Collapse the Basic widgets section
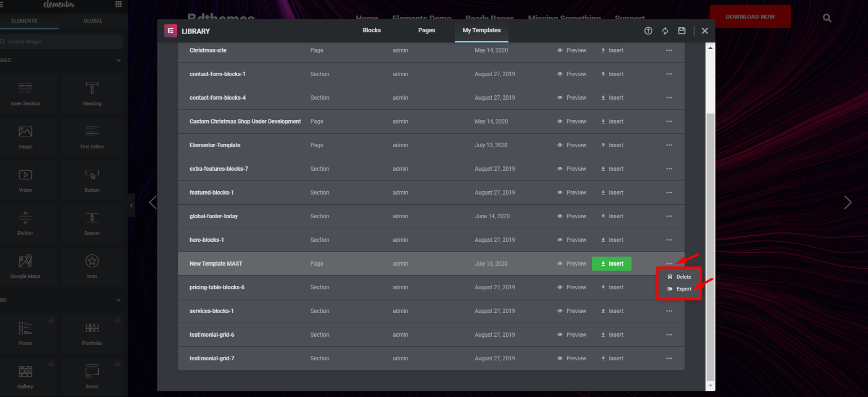Viewport: 868px width, 397px height. point(119,60)
